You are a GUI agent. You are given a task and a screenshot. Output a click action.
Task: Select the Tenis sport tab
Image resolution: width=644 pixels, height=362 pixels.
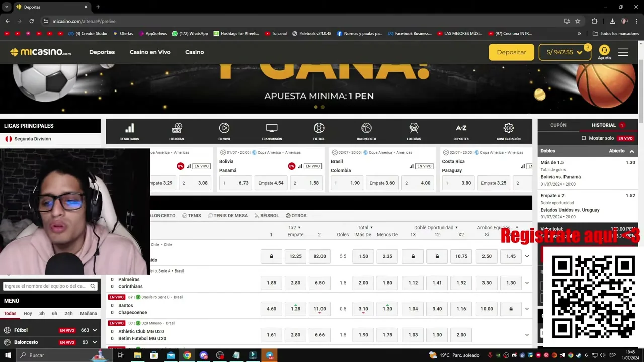192,216
